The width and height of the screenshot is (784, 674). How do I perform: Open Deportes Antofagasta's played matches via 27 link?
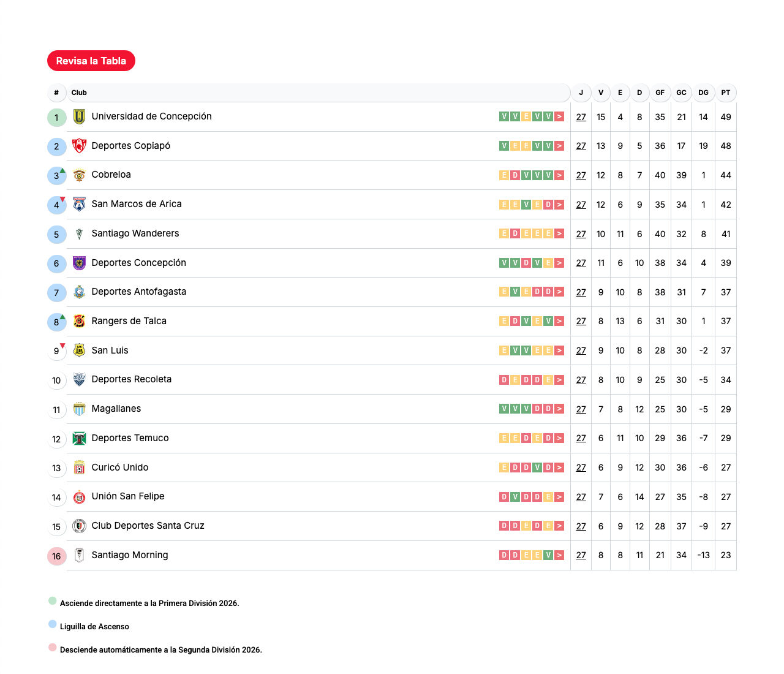pos(581,292)
